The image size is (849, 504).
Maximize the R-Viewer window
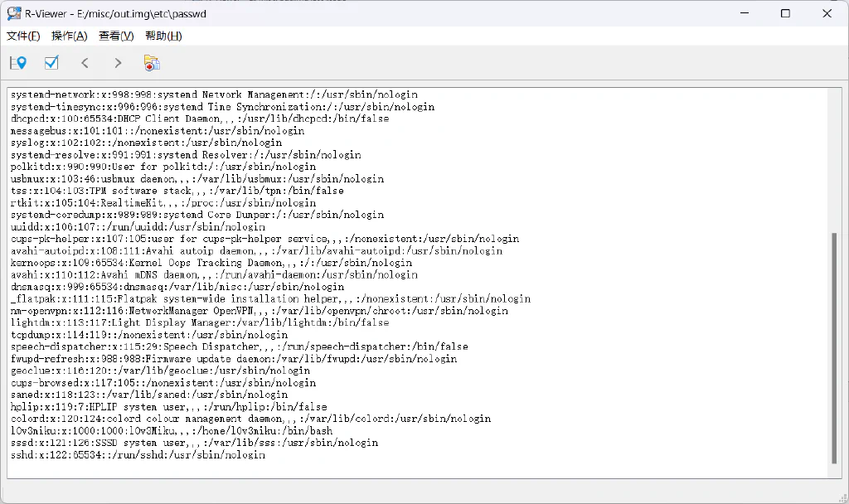coord(786,13)
